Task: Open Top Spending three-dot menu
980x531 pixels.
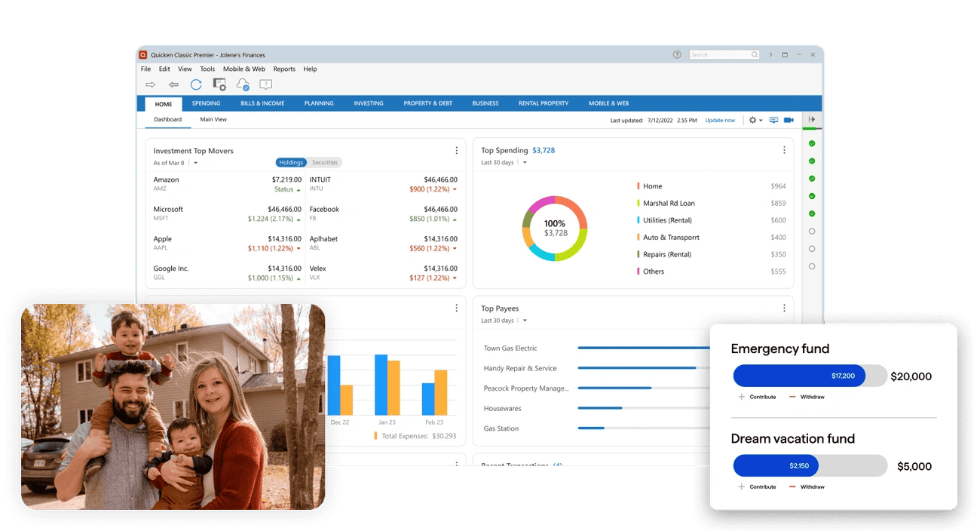Action: 784,150
